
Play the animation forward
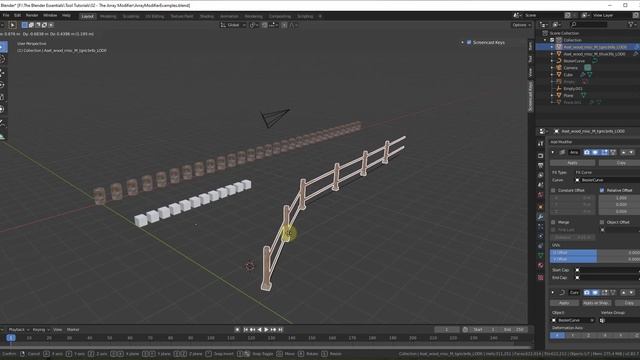(x=266, y=329)
